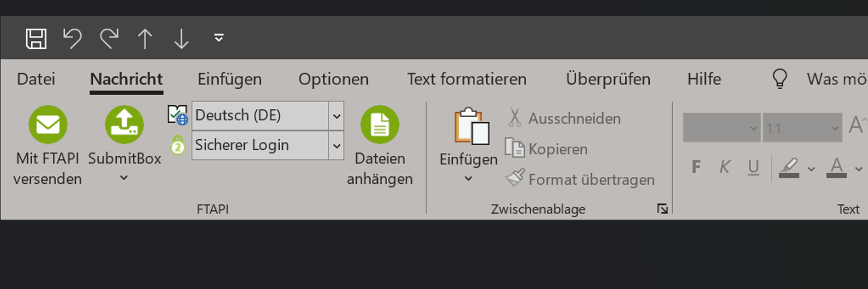Apply the text highlight color
Screen dimensions: 868x289
[789, 168]
